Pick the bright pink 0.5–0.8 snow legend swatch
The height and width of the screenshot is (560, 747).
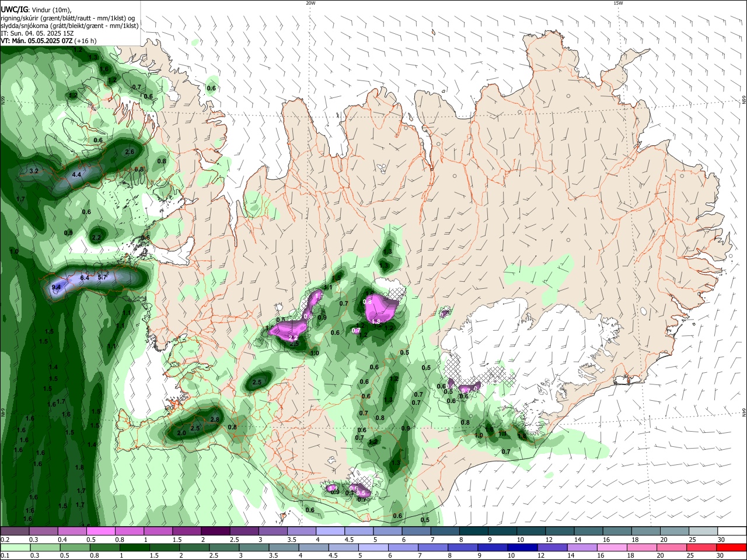pyautogui.click(x=100, y=531)
